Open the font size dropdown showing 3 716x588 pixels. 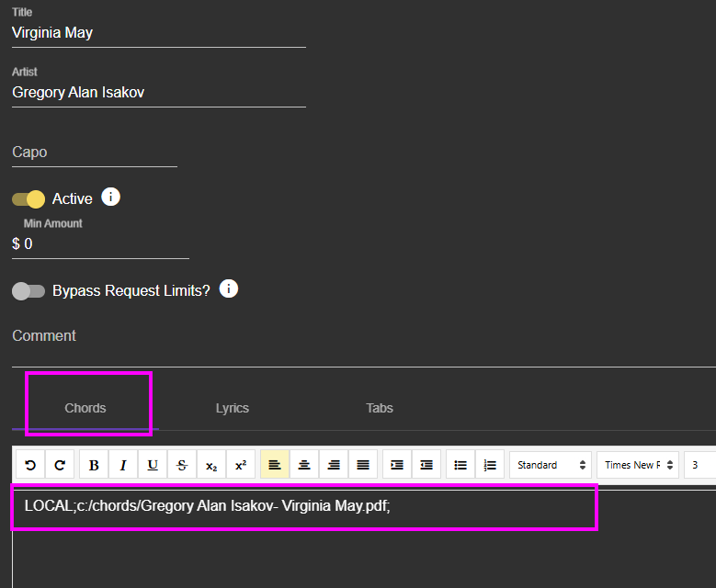pos(700,465)
